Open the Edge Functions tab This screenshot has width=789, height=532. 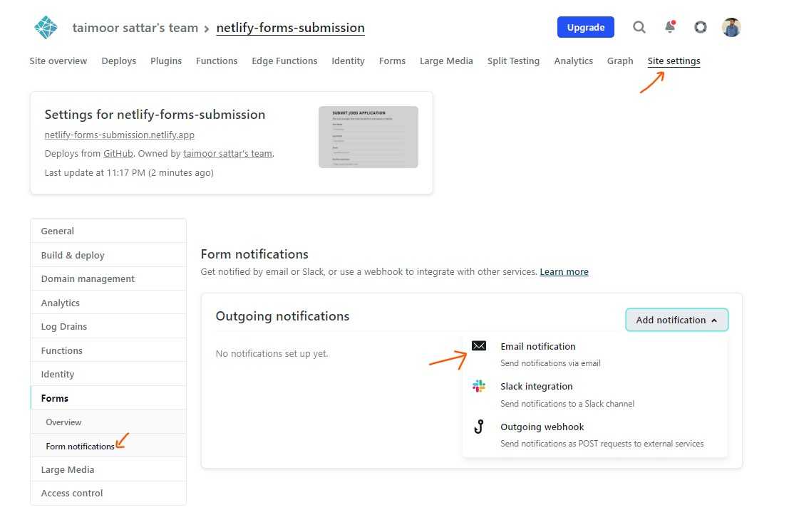(x=284, y=61)
